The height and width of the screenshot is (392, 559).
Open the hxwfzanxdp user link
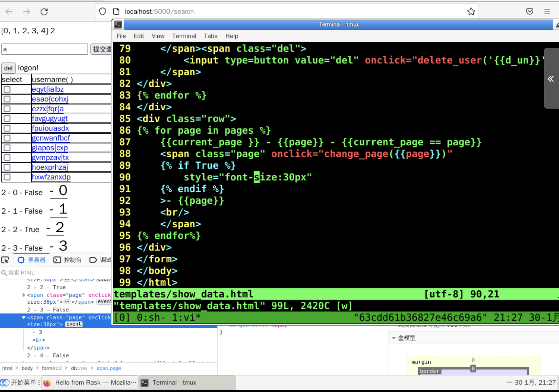51,177
